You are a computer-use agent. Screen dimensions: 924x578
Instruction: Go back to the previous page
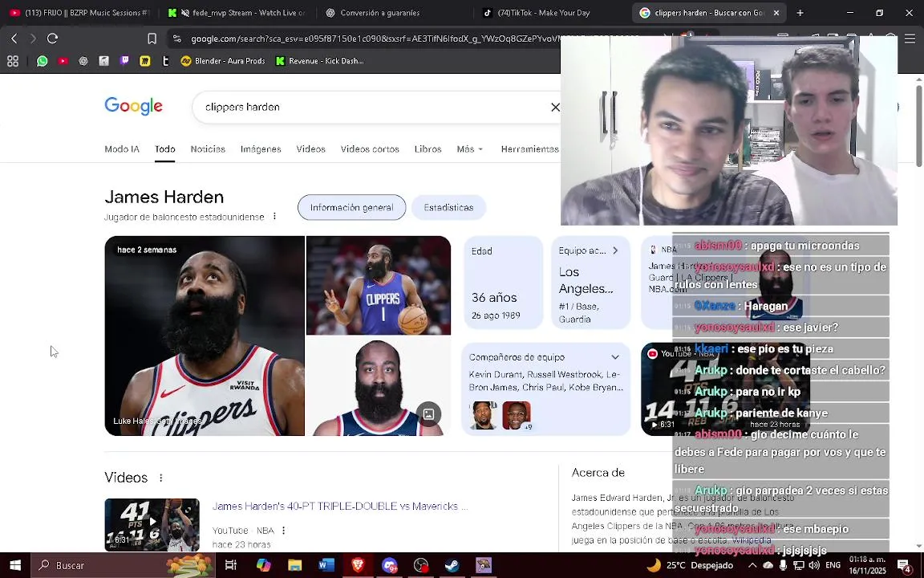click(x=14, y=39)
